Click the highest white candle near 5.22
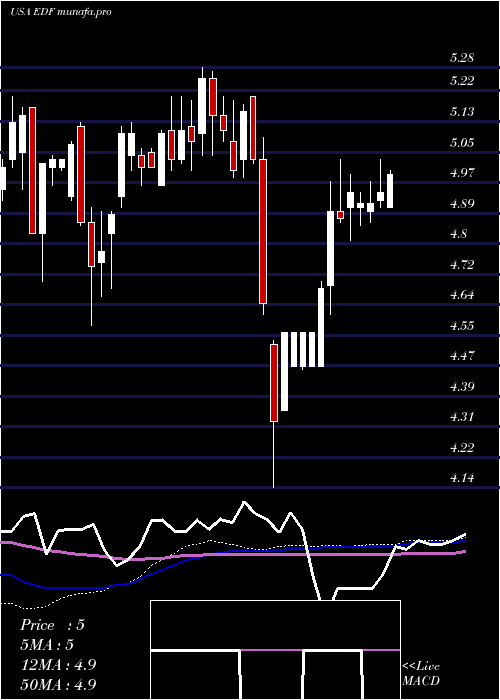 coord(202,106)
